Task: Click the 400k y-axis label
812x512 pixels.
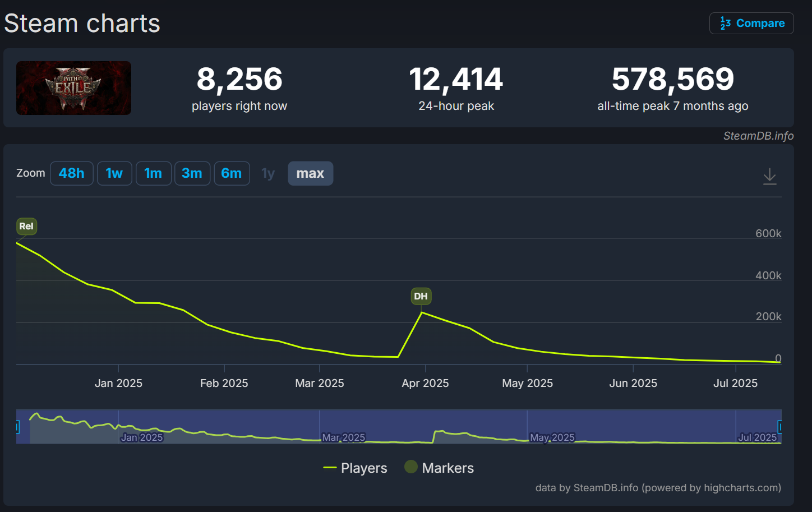Action: click(768, 275)
